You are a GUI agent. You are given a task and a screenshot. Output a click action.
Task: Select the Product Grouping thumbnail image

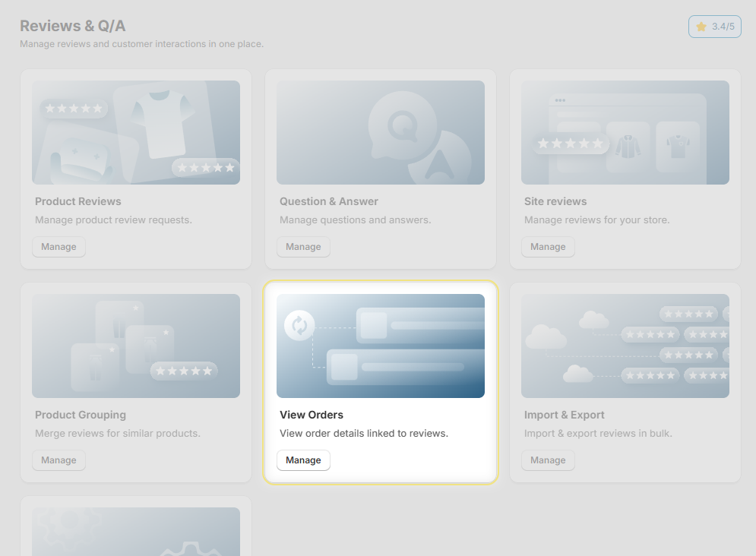(x=136, y=346)
